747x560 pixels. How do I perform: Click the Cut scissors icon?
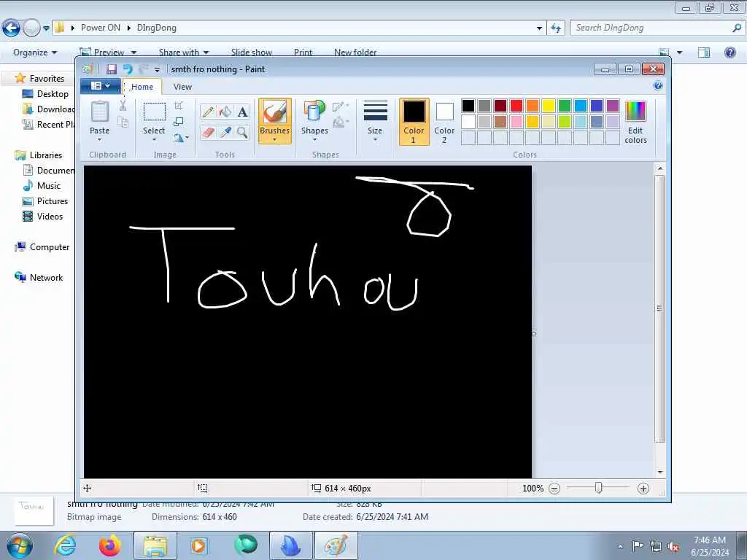click(123, 105)
